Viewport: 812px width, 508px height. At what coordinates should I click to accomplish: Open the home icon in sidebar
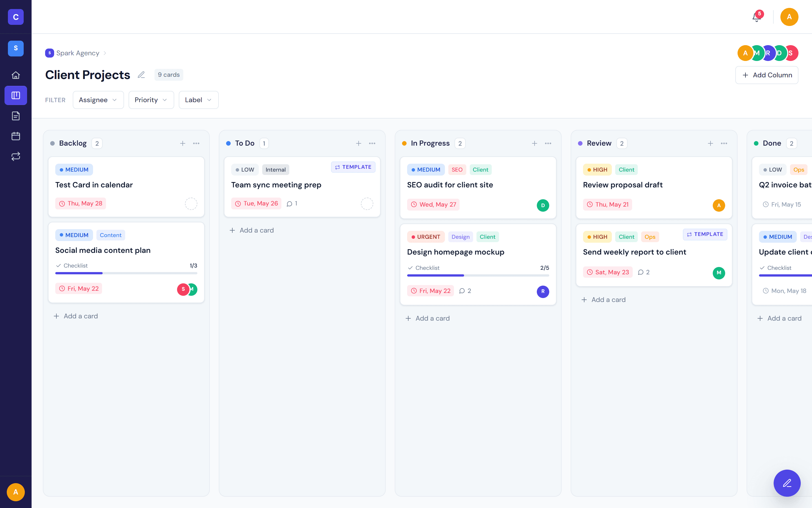tap(16, 75)
